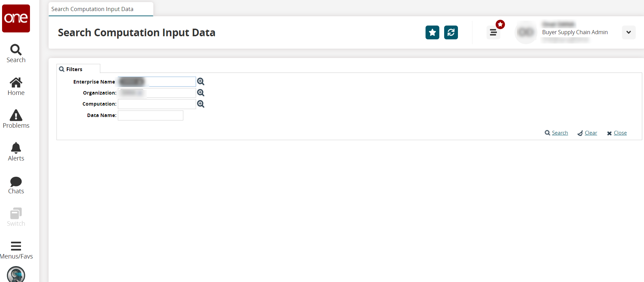Open Computation lookup magnifier
644x282 pixels.
click(201, 104)
